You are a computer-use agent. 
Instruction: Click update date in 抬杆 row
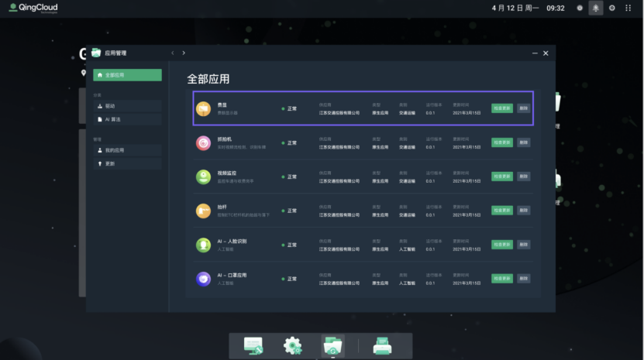[467, 215]
